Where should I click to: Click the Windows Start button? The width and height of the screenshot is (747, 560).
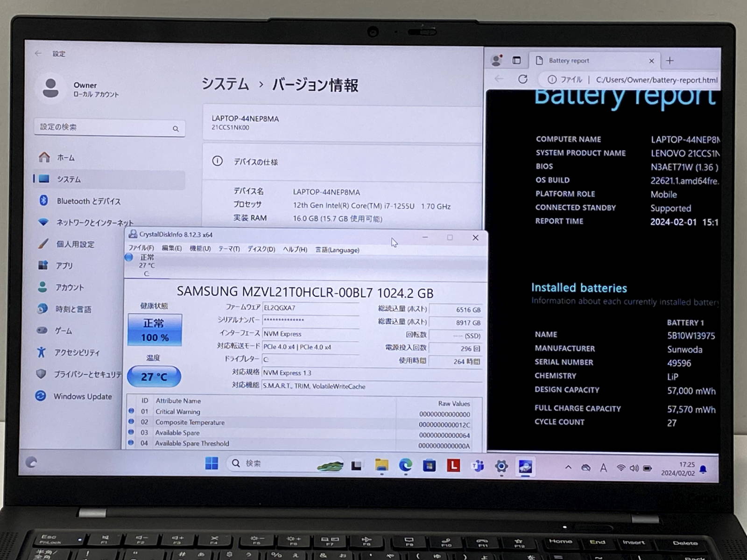tap(211, 463)
